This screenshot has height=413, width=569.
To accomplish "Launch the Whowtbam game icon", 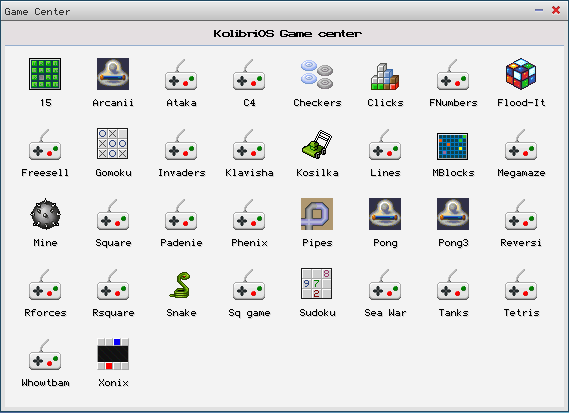I will pyautogui.click(x=45, y=355).
